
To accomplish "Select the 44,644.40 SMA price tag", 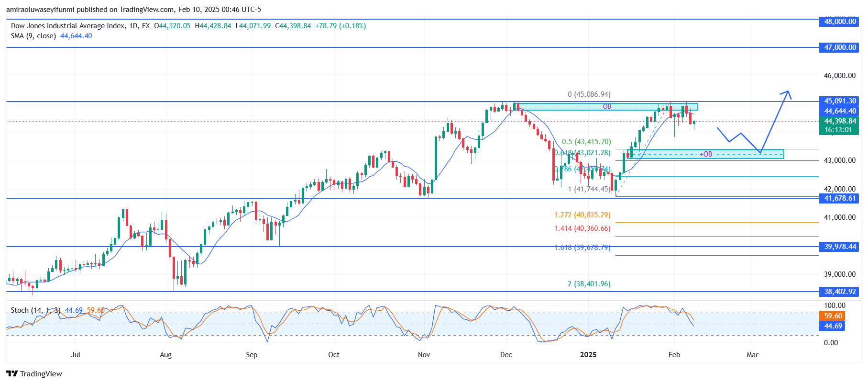I will point(839,111).
